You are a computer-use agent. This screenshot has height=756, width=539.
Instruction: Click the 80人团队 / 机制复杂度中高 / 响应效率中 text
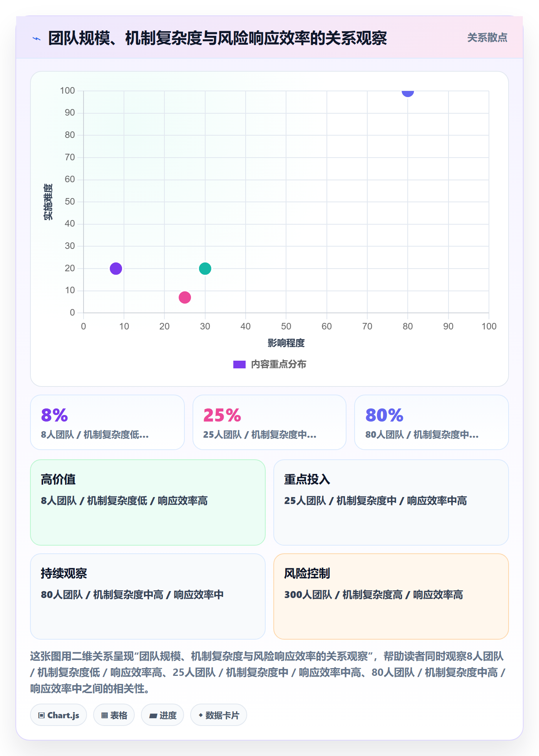(132, 595)
